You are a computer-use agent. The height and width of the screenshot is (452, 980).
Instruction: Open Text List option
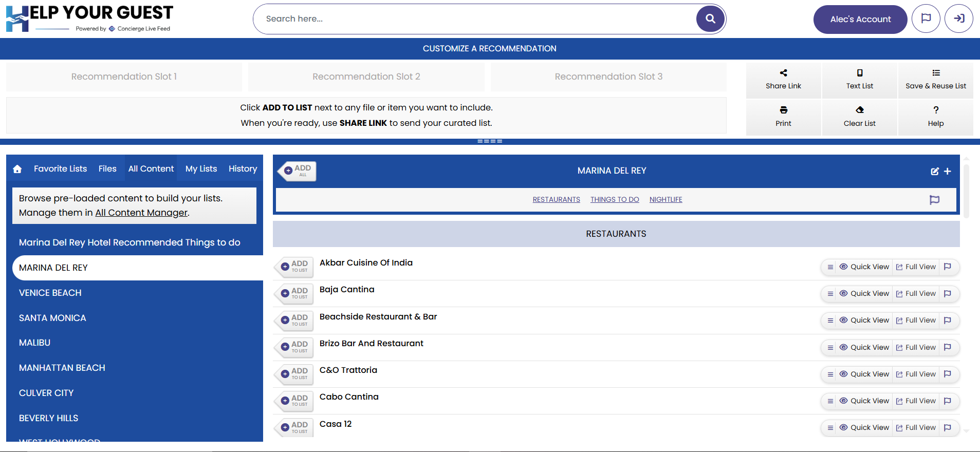coord(860,80)
